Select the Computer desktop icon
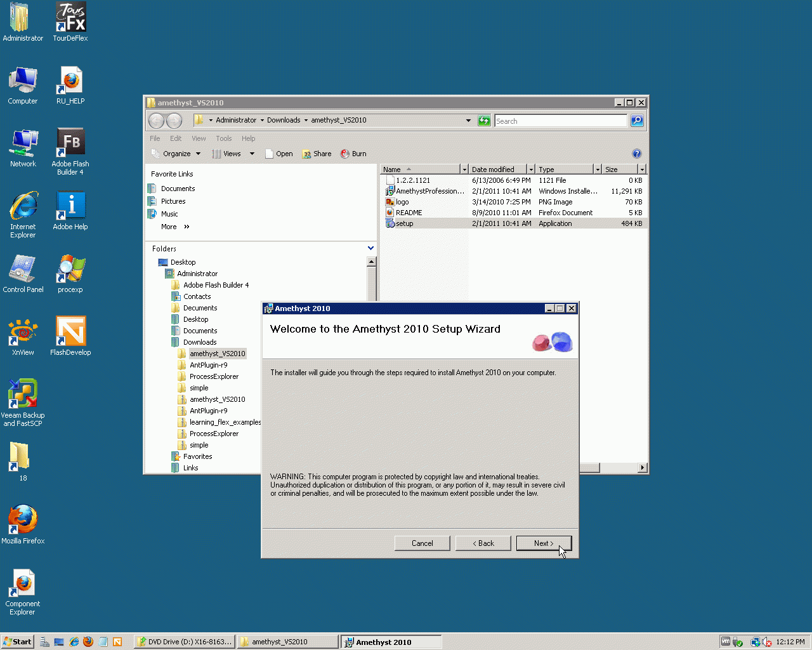Viewport: 812px width, 650px height. (x=23, y=85)
